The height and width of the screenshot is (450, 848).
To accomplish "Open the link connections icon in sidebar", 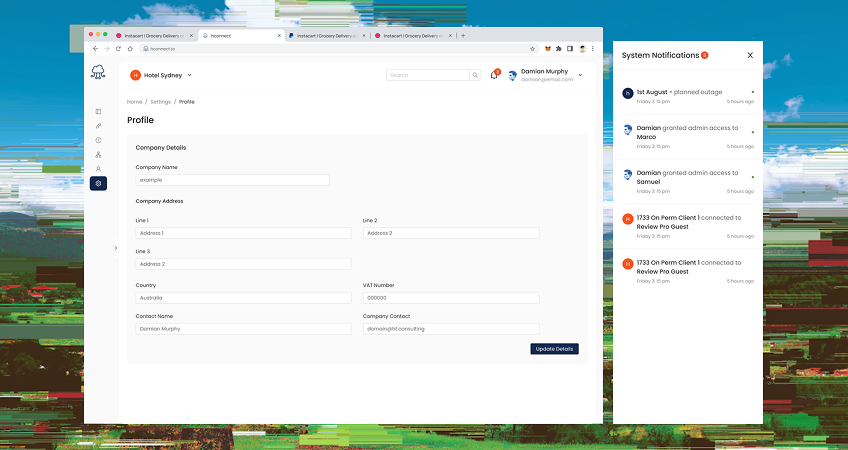I will tap(98, 126).
